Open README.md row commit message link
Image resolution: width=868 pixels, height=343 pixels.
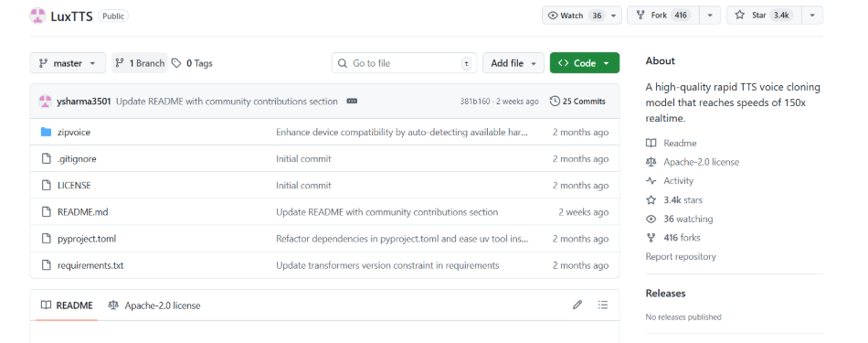coord(387,212)
